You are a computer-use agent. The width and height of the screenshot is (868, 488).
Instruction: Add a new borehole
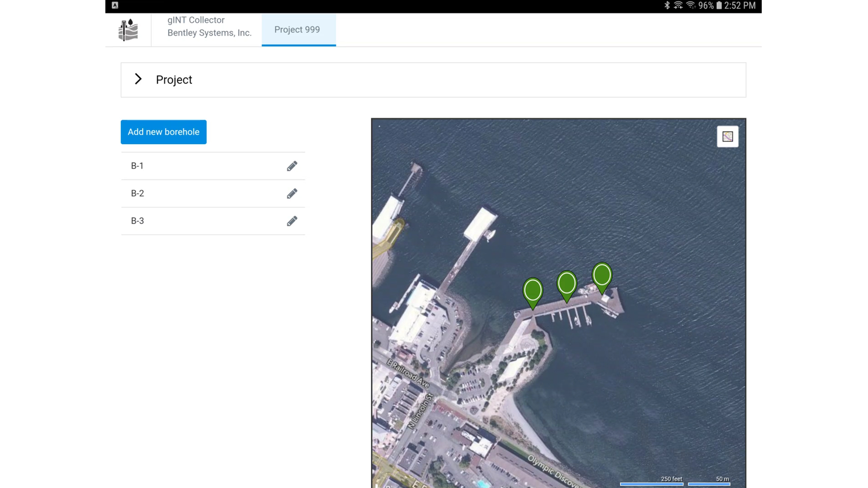(163, 132)
